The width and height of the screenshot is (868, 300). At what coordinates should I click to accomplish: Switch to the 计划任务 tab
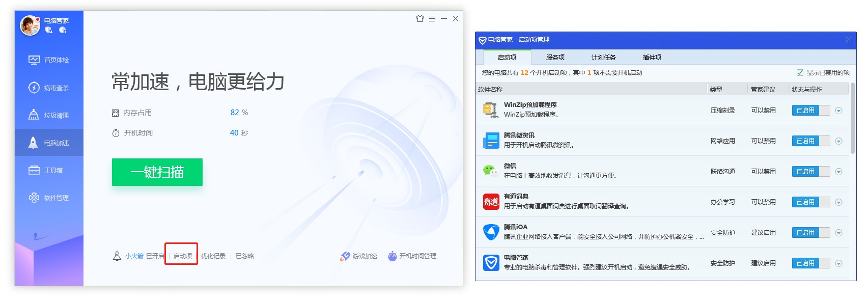(x=603, y=57)
